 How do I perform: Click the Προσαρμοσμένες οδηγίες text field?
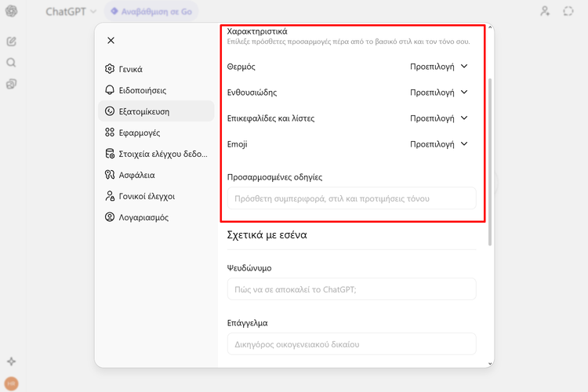351,198
